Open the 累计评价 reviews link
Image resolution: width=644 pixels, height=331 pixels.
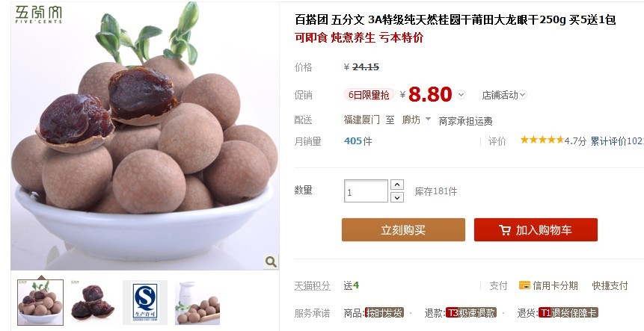617,141
